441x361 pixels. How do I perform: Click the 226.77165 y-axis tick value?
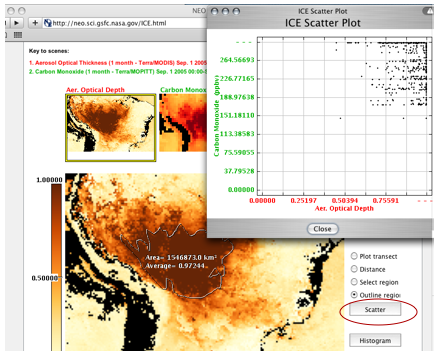coord(237,79)
